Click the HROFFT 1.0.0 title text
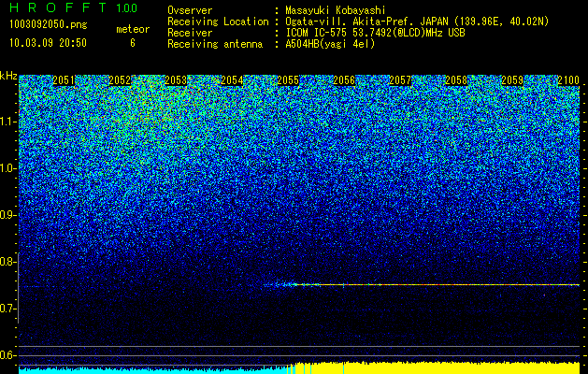 (x=73, y=7)
